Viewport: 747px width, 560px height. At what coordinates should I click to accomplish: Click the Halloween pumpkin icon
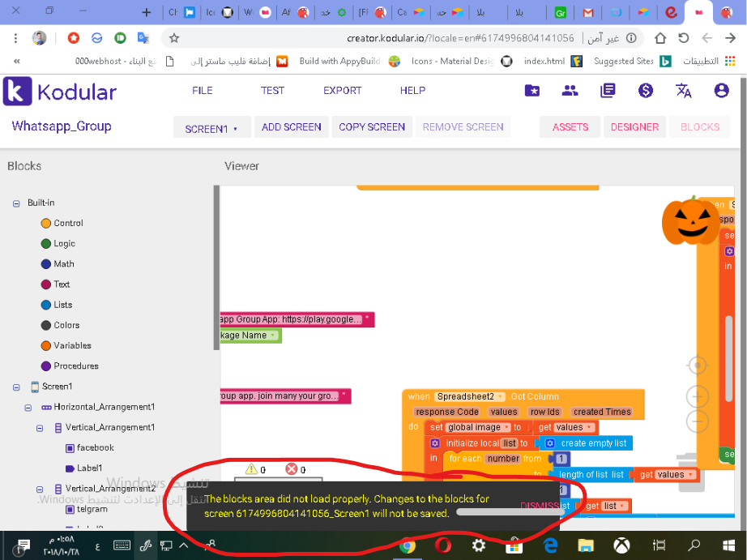(691, 220)
